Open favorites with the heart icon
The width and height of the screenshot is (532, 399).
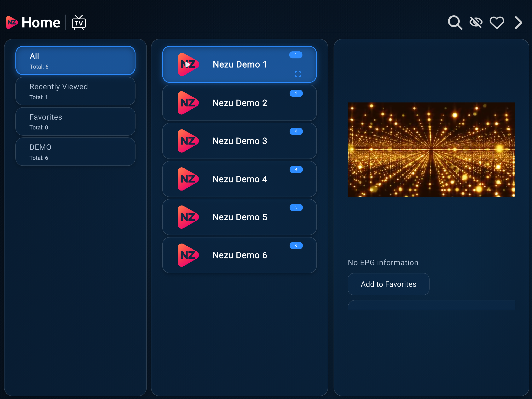(497, 23)
